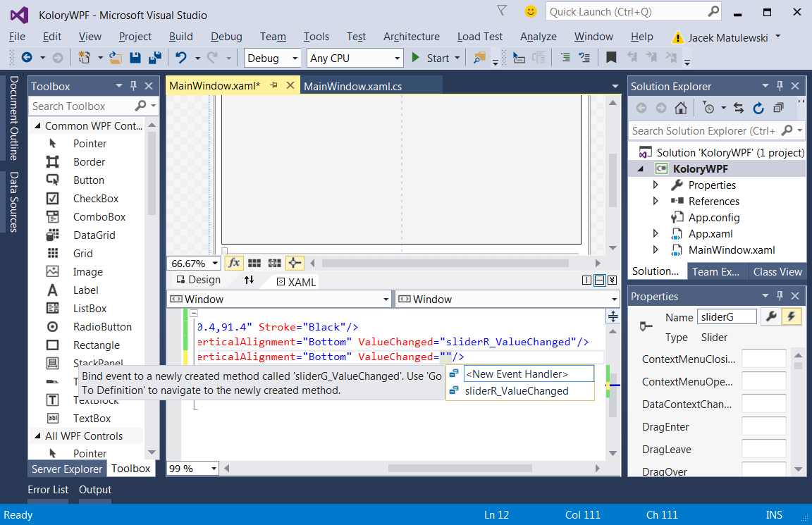Click the feedback smiley icon
812x525 pixels.
(531, 11)
